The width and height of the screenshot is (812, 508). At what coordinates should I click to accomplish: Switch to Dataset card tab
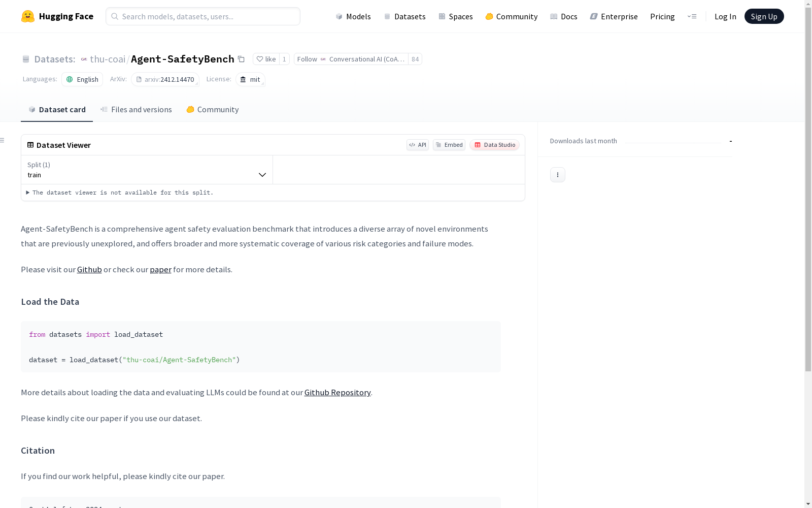tap(57, 110)
